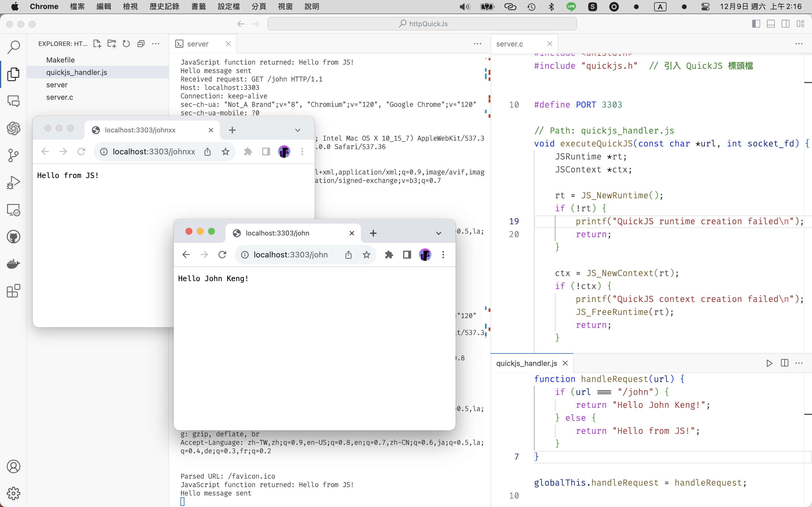Screen dimensions: 812x507
Task: Toggle the bottom panel layout button
Action: coord(771,24)
